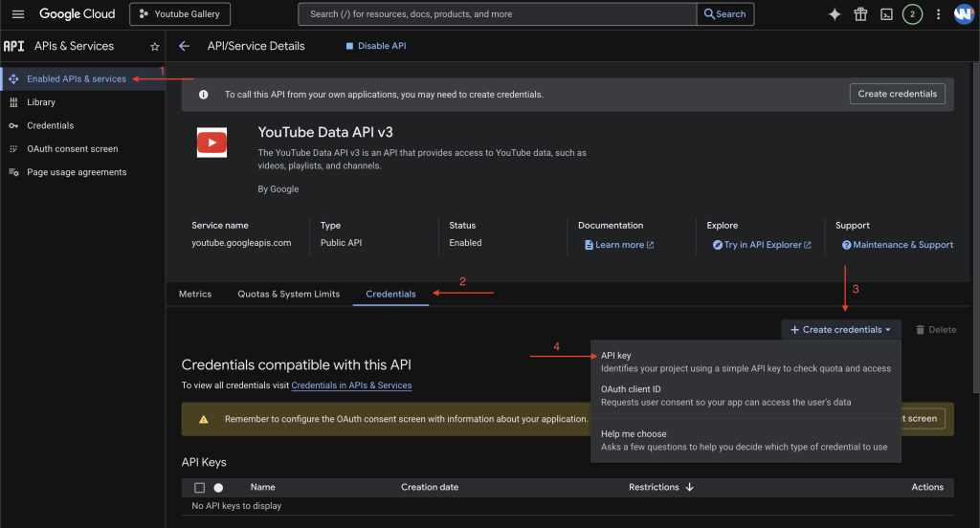Select API key from the dropdown menu
Viewport: 980px width, 528px height.
point(615,356)
